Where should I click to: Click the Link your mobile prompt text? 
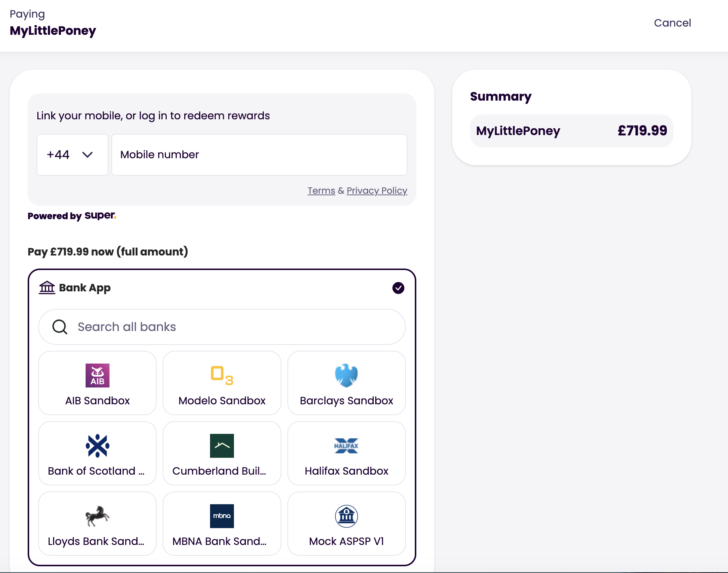click(153, 116)
